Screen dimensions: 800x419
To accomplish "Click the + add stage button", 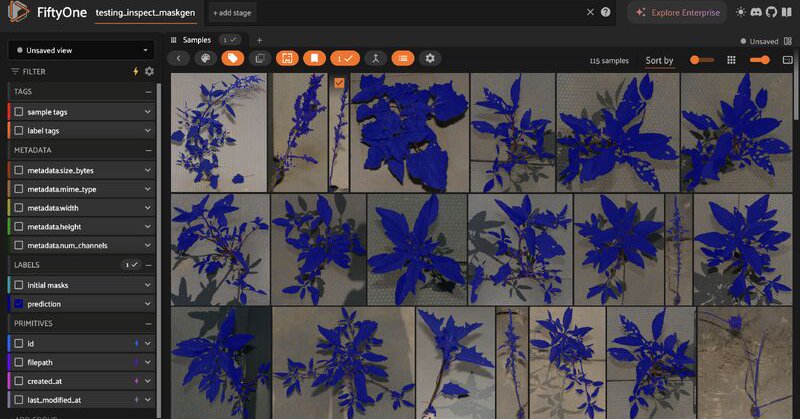I will [x=232, y=13].
